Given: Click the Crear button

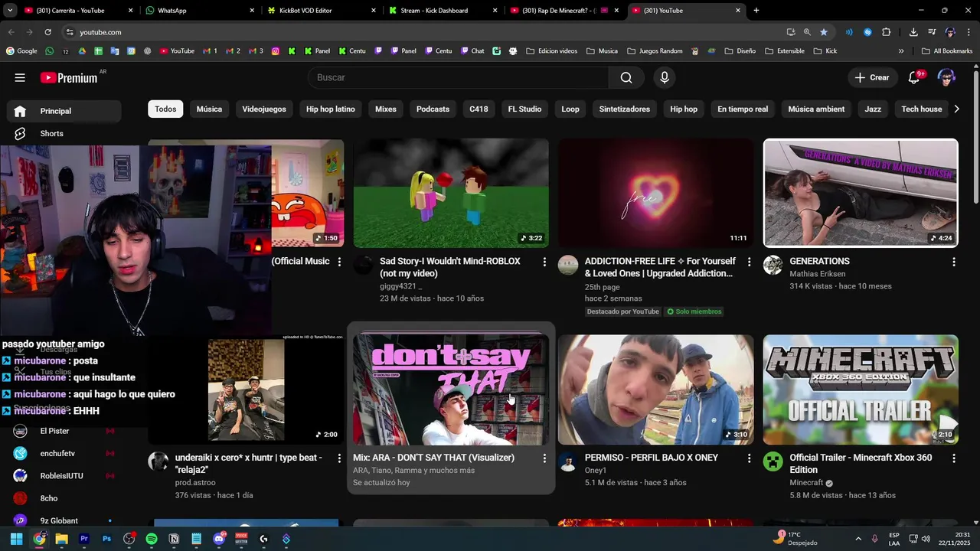Looking at the screenshot, I should [x=872, y=77].
